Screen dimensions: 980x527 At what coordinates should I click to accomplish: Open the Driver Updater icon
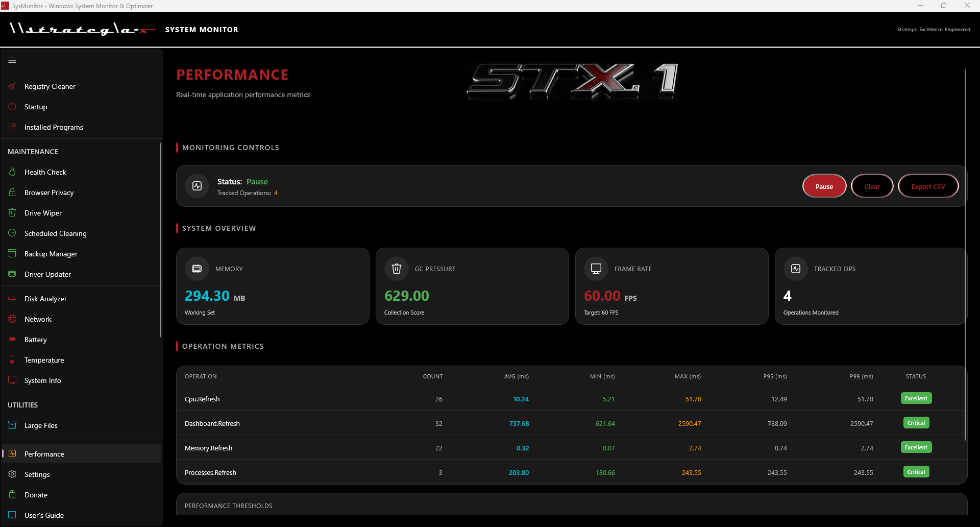tap(12, 274)
